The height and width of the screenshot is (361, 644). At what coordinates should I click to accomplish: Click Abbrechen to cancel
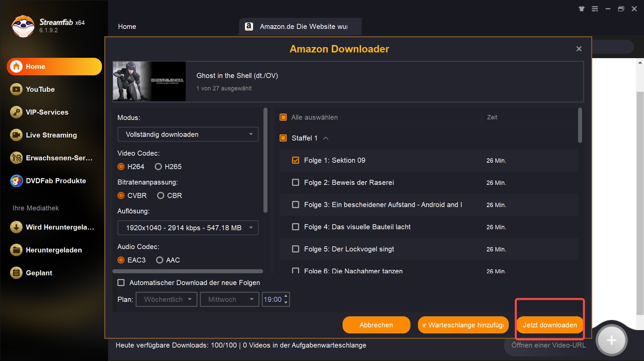click(376, 325)
